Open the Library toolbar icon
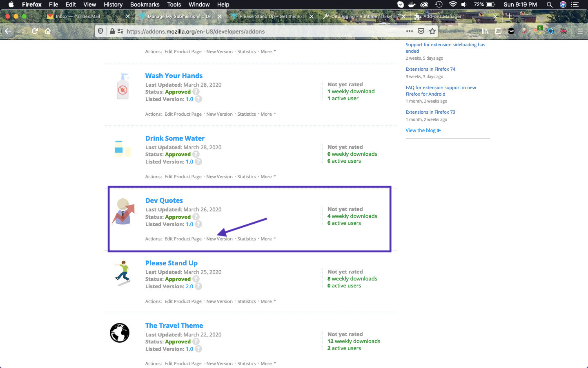This screenshot has height=368, width=588. click(485, 31)
